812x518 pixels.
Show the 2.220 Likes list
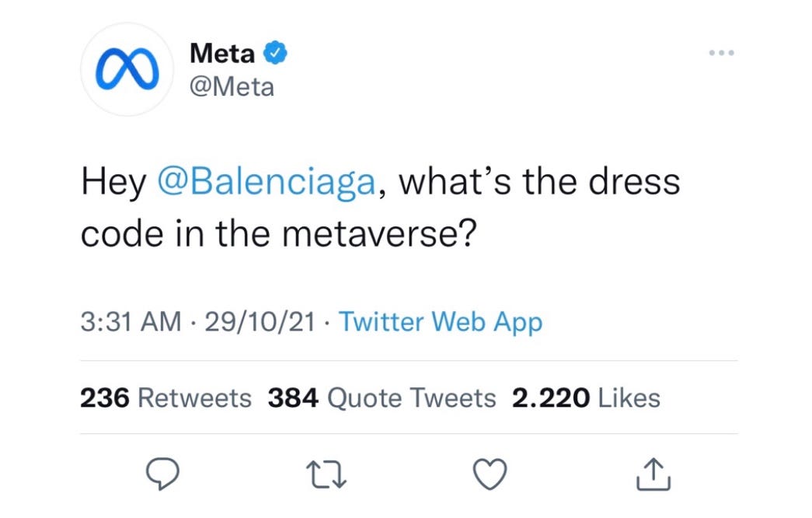[x=586, y=398]
